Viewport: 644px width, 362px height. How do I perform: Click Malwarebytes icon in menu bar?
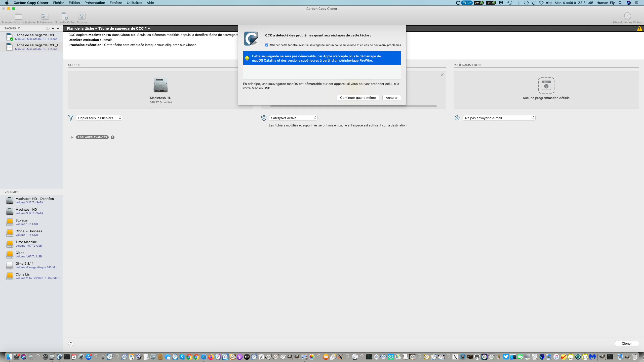[x=501, y=3]
